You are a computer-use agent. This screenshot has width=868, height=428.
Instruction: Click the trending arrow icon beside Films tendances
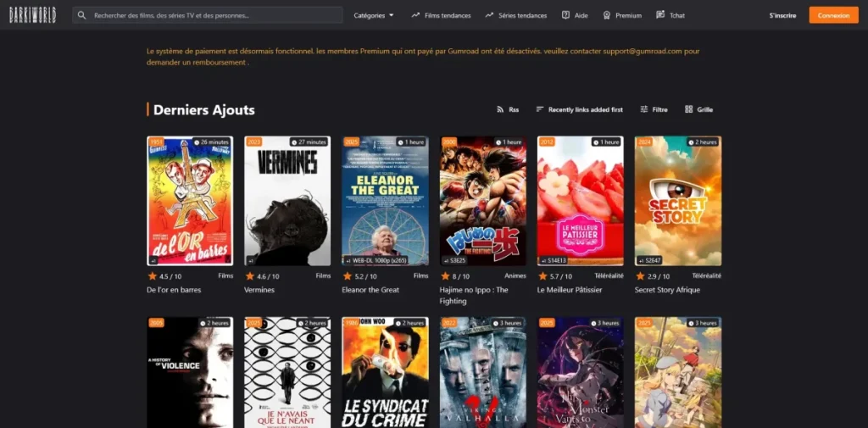point(415,15)
